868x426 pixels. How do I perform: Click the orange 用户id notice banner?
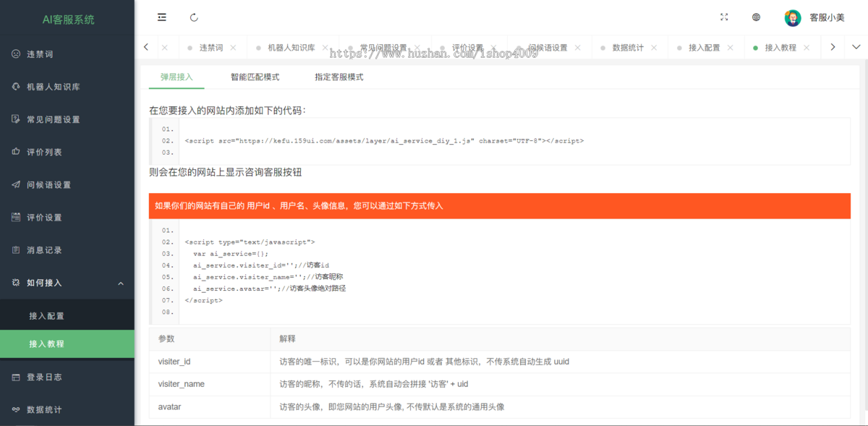(500, 206)
